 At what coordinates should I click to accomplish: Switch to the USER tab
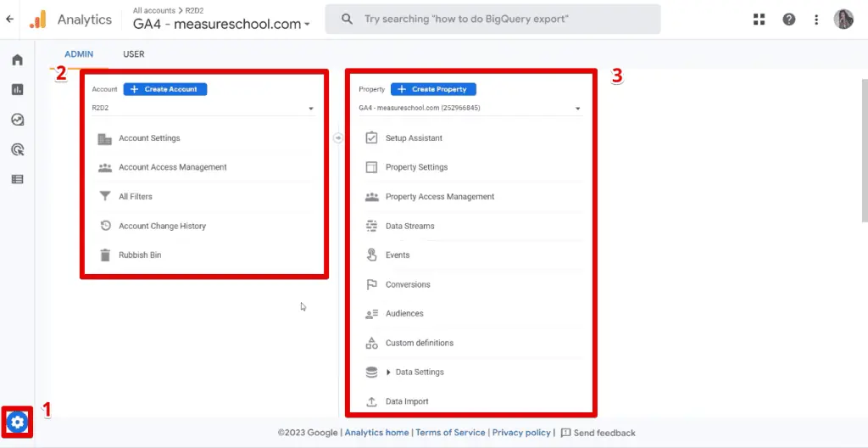134,54
